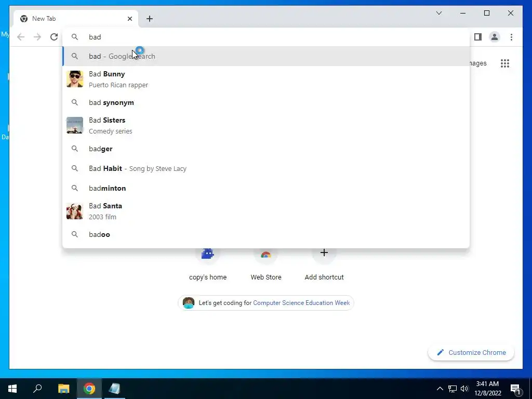Toggle the side panel icon
The image size is (532, 399).
(478, 37)
